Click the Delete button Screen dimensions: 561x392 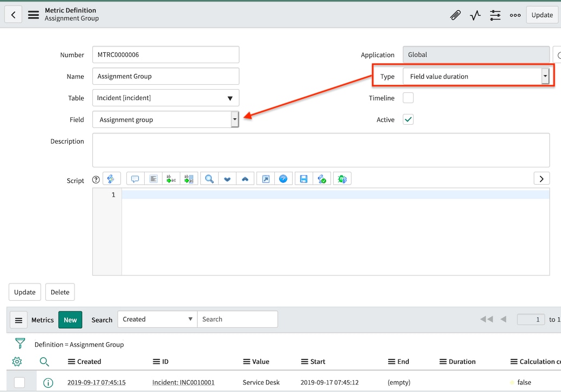coord(60,292)
